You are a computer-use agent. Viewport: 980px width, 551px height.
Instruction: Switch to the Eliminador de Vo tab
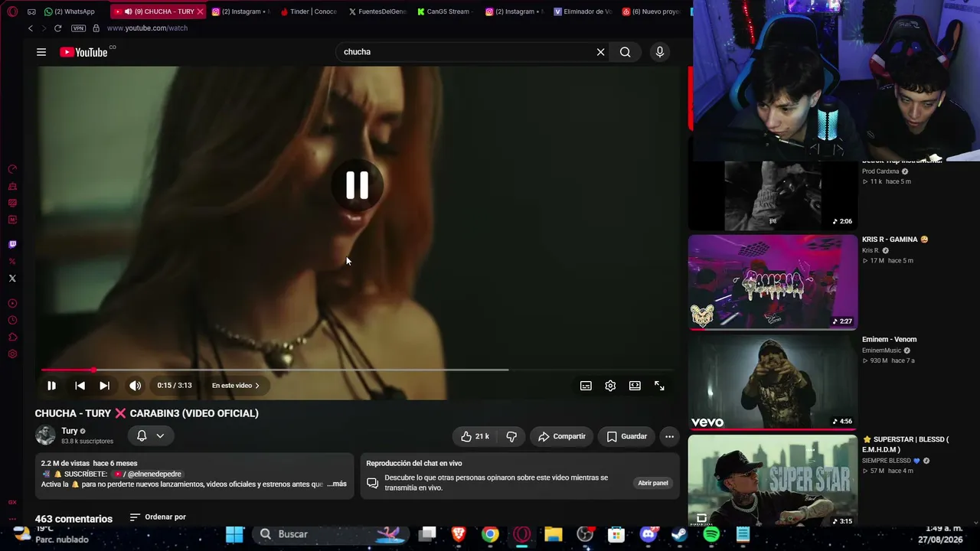click(x=583, y=11)
